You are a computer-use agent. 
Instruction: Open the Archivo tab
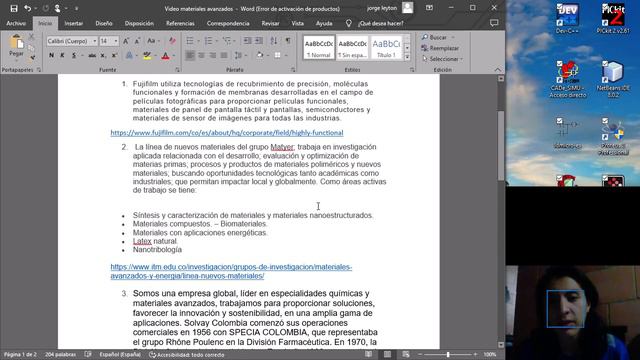tap(16, 24)
